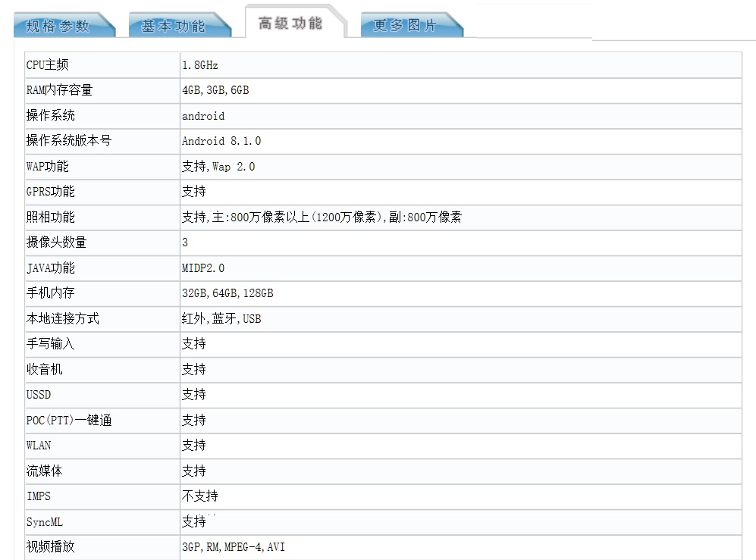Click the 照相功能 label

pos(51,217)
